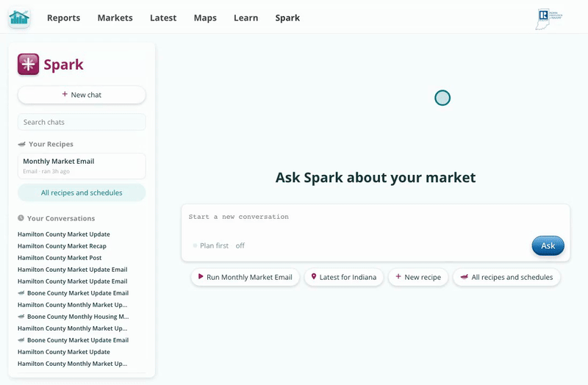Open Maps in the top navigation
Viewport: 588px width, 385px height.
[205, 18]
